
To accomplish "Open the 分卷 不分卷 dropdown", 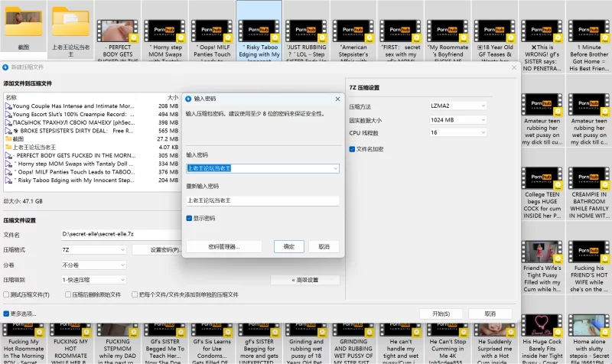I will pos(93,265).
